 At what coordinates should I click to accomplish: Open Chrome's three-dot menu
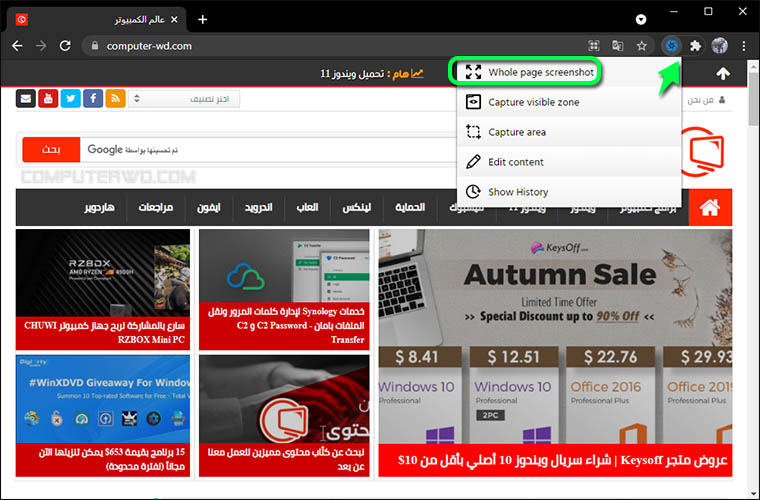[744, 46]
